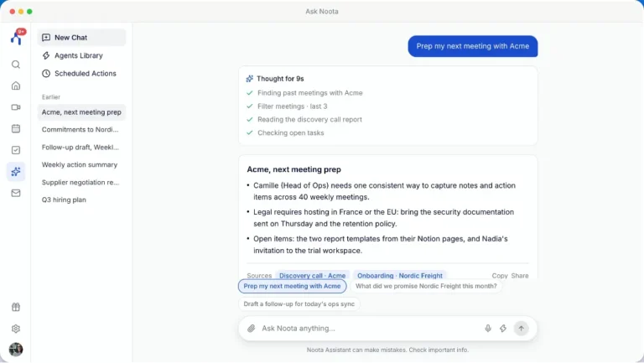Open the search icon in sidebar
Image resolution: width=644 pixels, height=363 pixels.
16,65
